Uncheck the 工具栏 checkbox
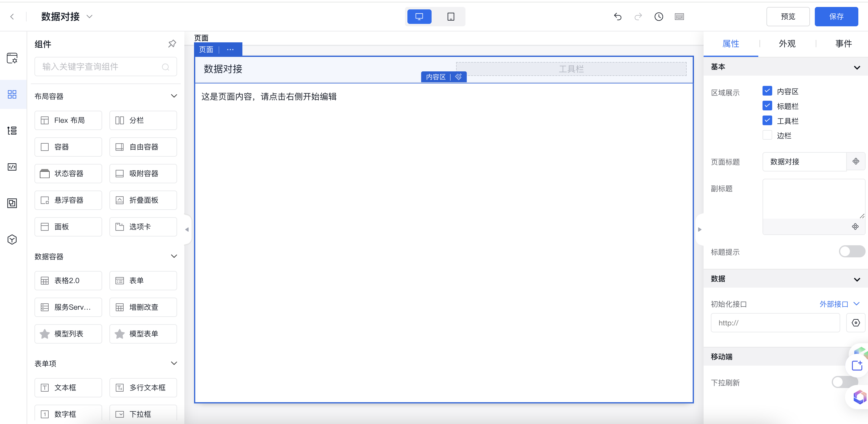The height and width of the screenshot is (424, 868). [x=767, y=120]
